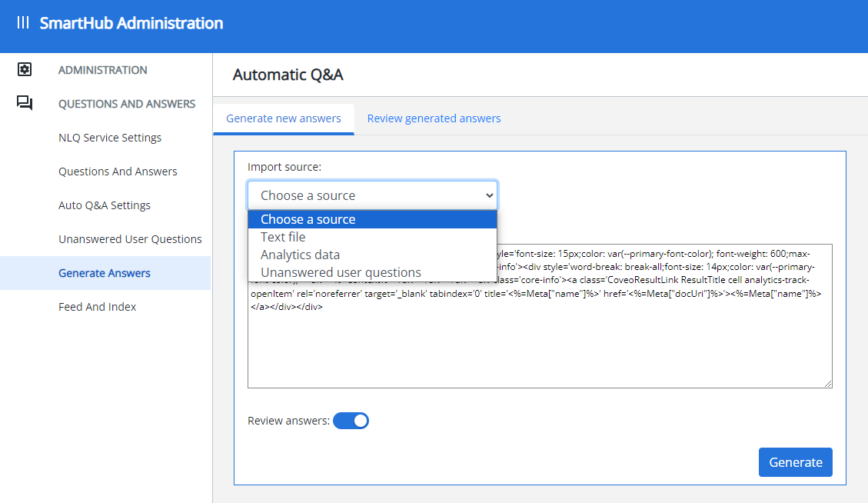Open the Feed And Index page
Viewport: 868px width, 503px height.
(x=98, y=307)
